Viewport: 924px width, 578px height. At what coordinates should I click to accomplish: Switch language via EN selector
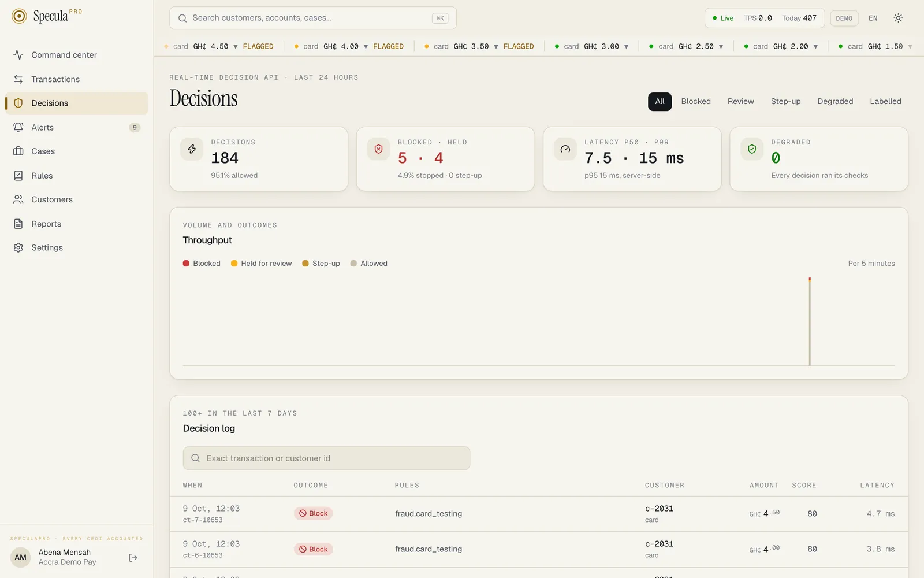[873, 18]
